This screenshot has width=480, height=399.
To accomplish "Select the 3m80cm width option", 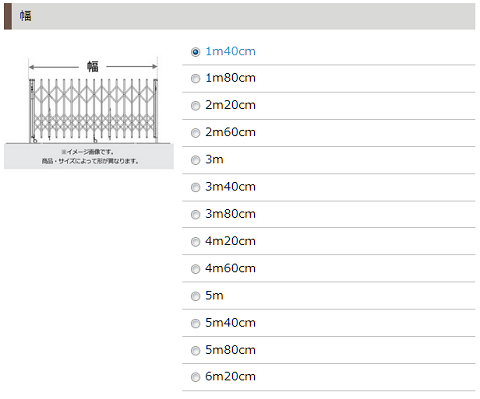I will 195,215.
